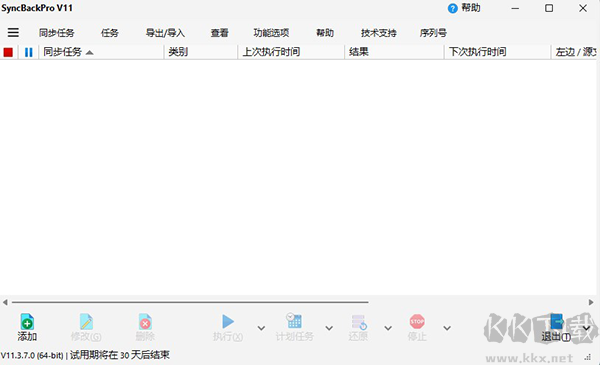Sort by the 上次执行时间 column header
Viewport: 600px width, 365px height.
point(291,52)
